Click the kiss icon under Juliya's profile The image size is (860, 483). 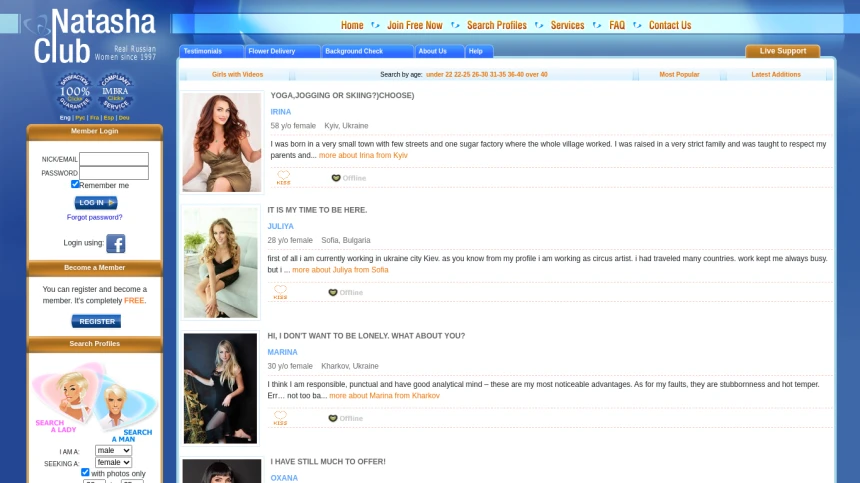coord(280,292)
